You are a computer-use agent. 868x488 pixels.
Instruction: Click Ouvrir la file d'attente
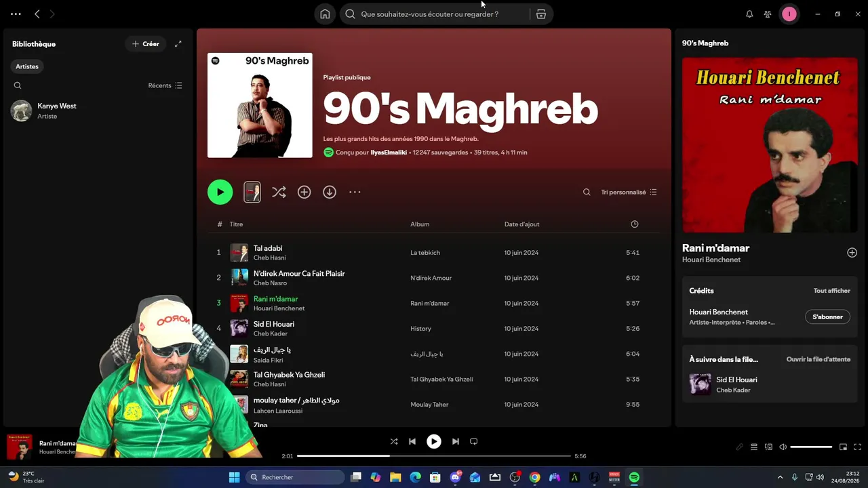(x=818, y=359)
